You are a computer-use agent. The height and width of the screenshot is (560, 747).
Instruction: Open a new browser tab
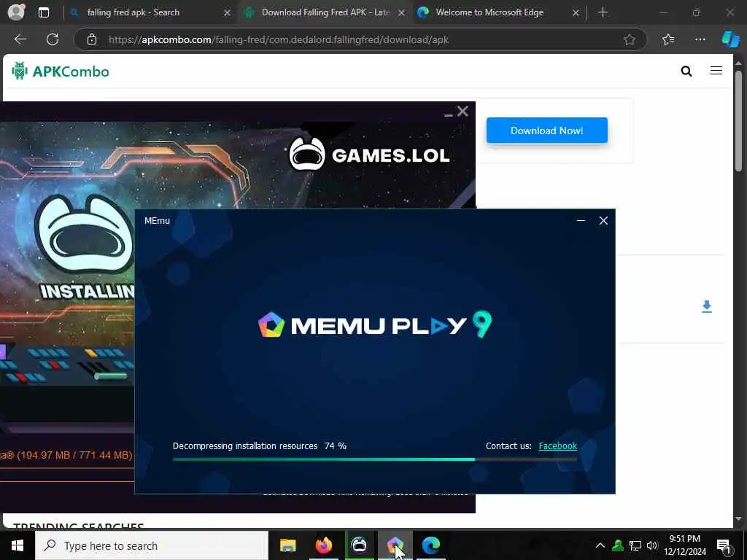point(603,12)
